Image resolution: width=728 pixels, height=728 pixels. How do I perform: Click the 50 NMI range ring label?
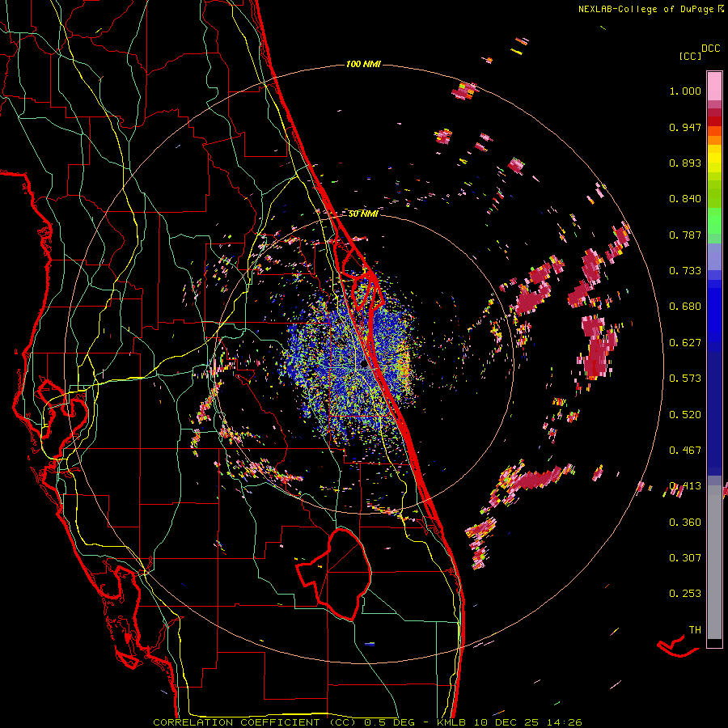363,214
